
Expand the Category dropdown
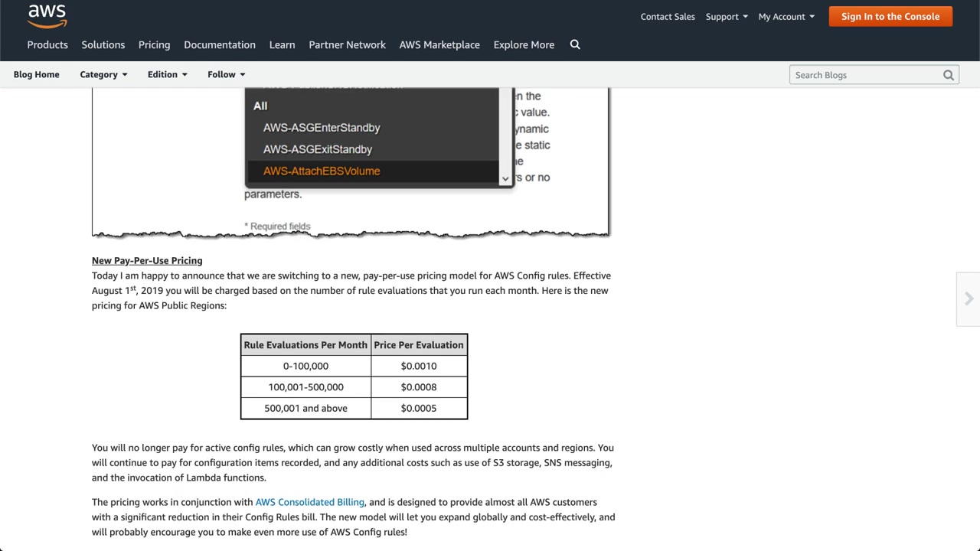click(103, 74)
